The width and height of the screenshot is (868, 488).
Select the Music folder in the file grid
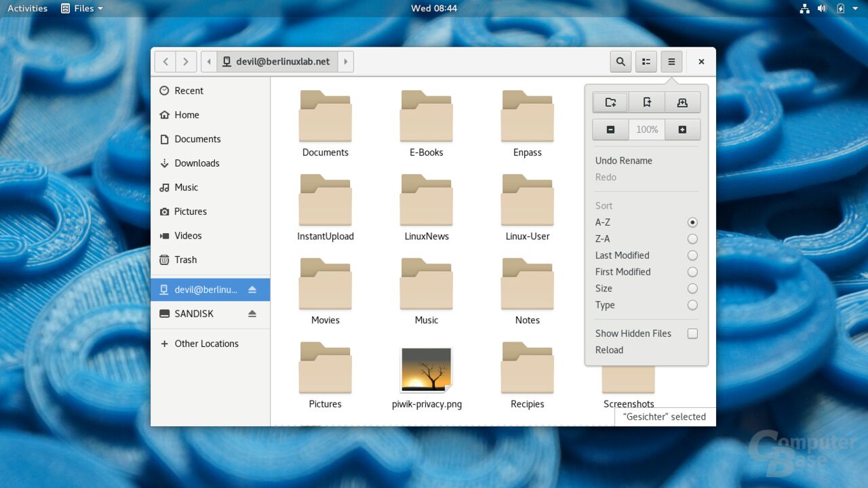427,284
